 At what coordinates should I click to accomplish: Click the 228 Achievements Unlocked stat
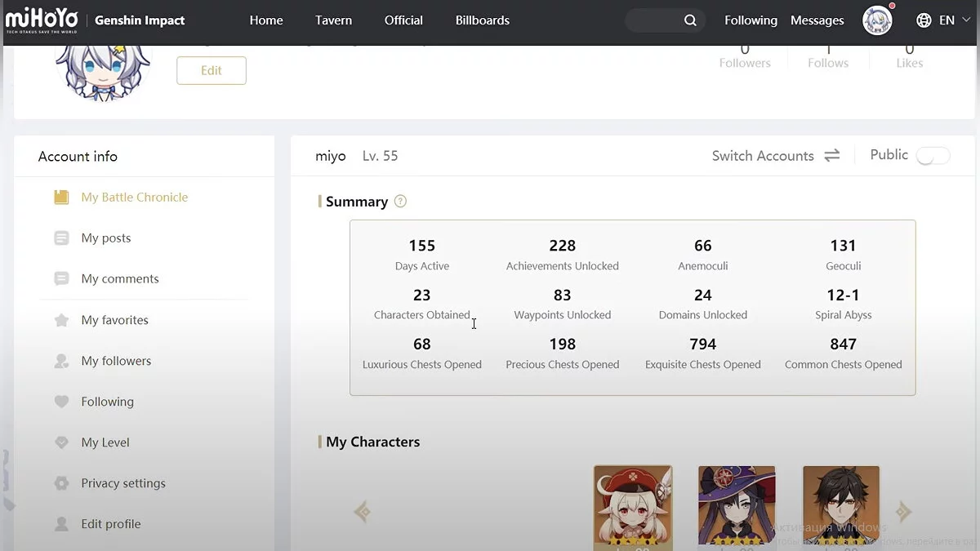[x=563, y=255]
